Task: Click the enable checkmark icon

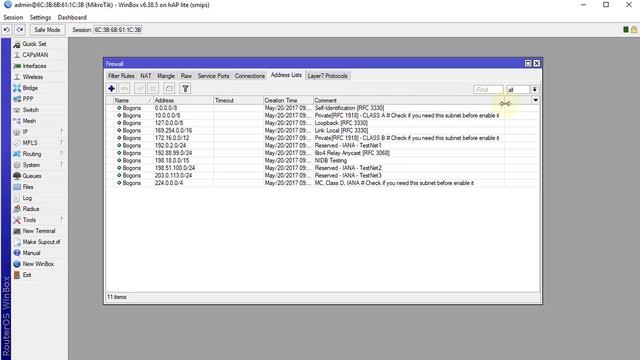Action: 140,89
